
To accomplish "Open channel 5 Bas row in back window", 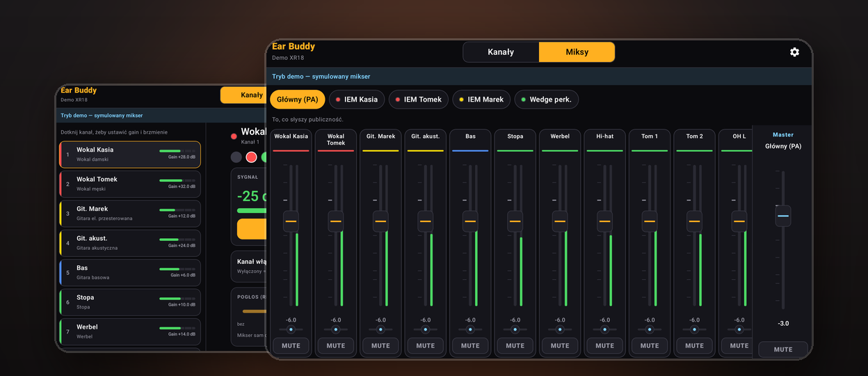I will (x=130, y=272).
